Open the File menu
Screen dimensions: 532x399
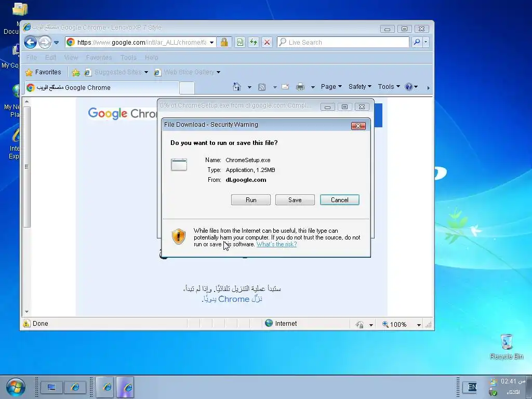pos(32,57)
